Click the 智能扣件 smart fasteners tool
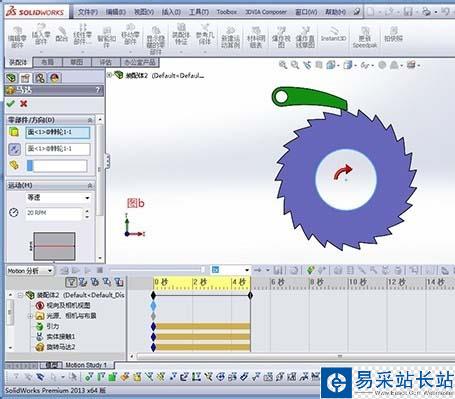The height and width of the screenshot is (399, 455). pyautogui.click(x=107, y=37)
